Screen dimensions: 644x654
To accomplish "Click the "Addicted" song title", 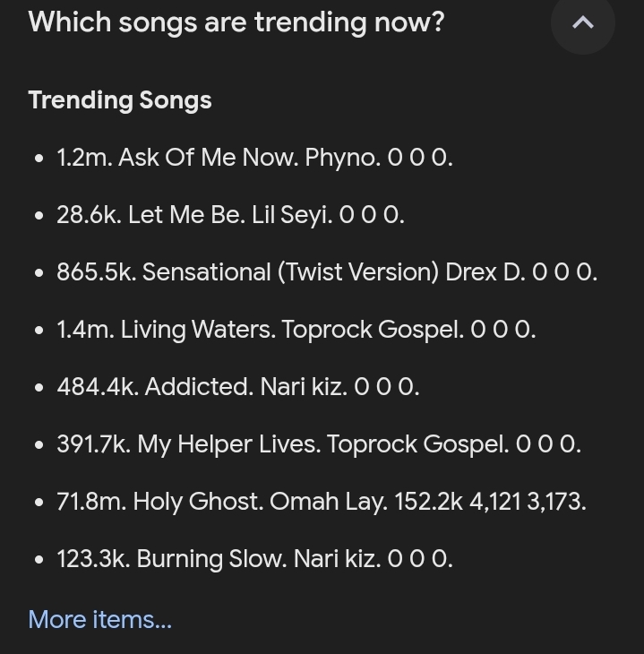I will tap(198, 387).
